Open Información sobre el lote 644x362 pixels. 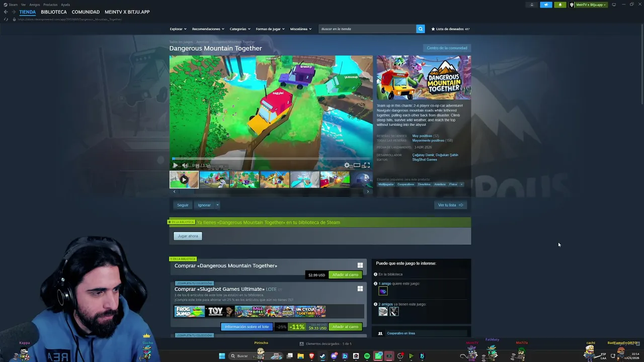(x=247, y=327)
